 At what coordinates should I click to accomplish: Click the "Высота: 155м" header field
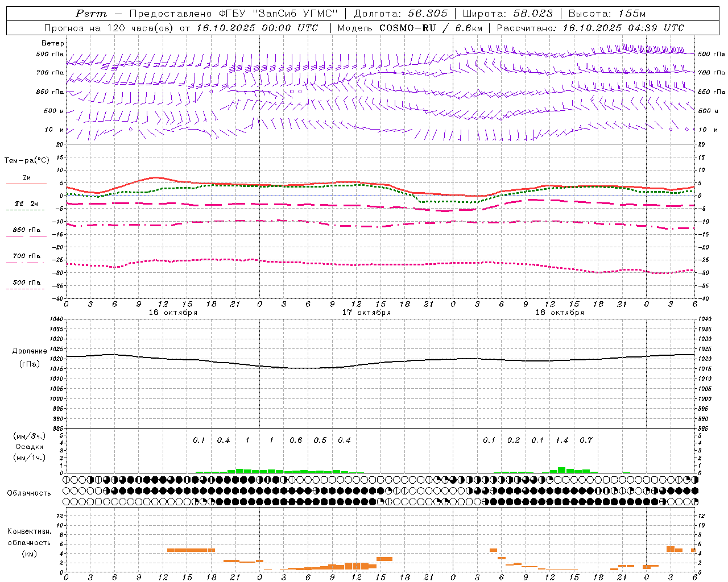pyautogui.click(x=607, y=14)
